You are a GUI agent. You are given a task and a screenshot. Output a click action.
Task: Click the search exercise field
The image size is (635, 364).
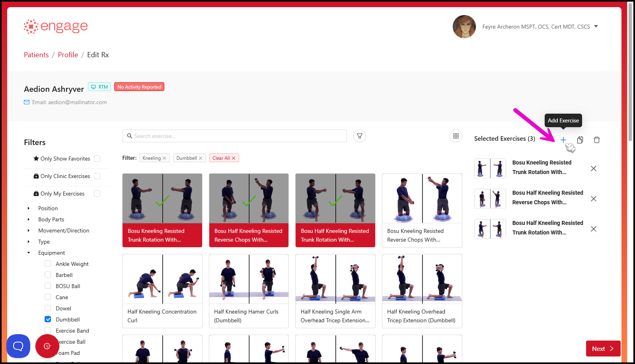[234, 136]
